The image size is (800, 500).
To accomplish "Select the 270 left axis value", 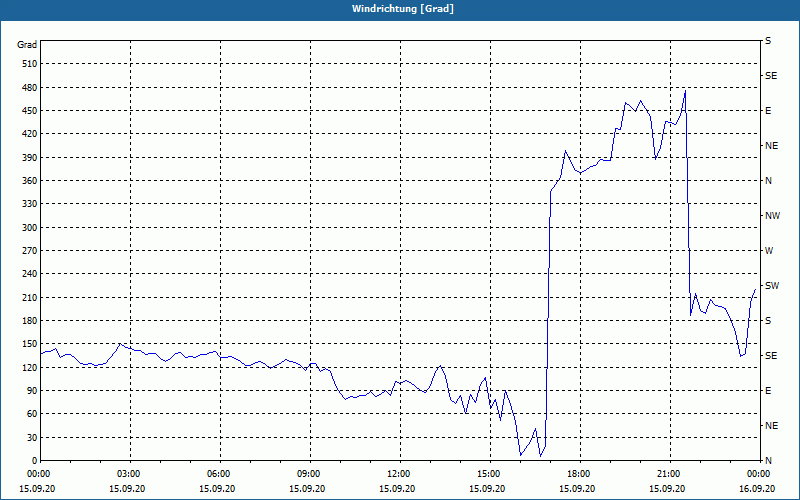I will click(x=30, y=251).
